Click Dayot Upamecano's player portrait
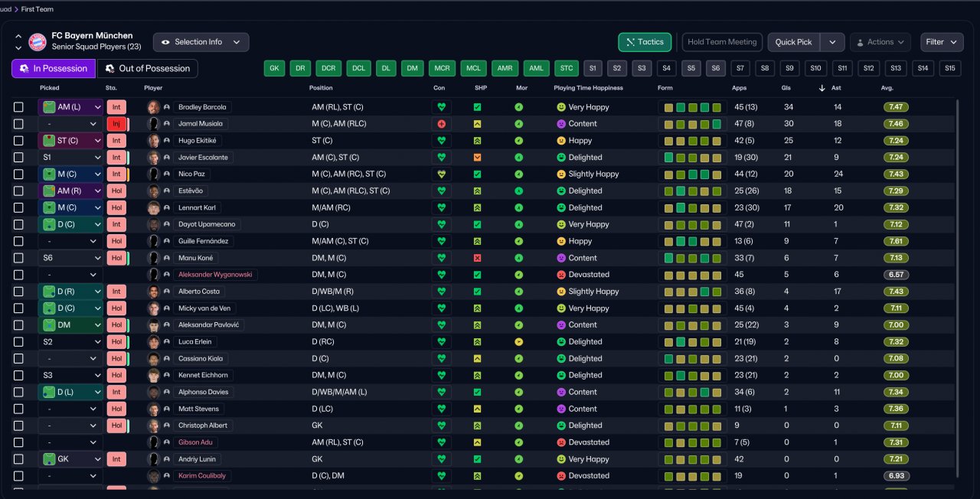 click(x=153, y=224)
